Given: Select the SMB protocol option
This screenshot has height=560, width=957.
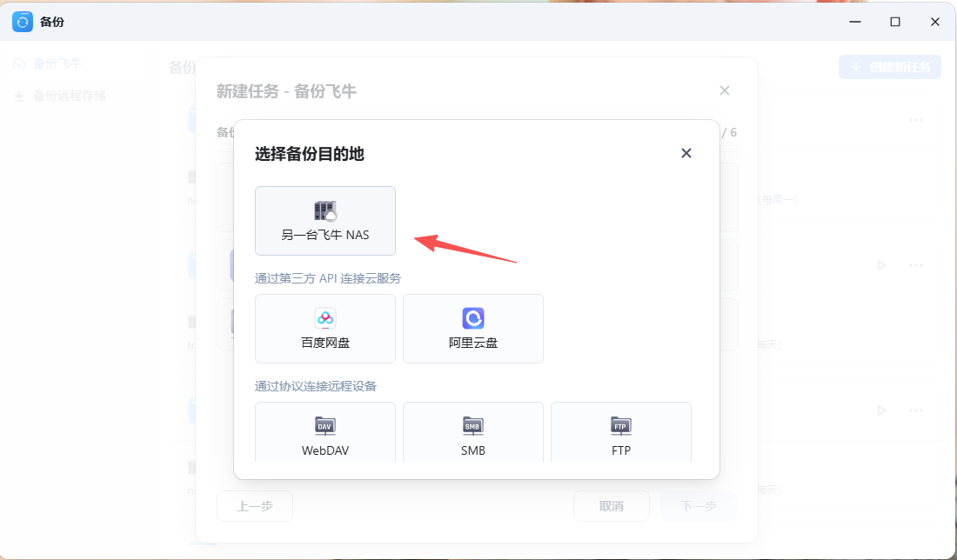Looking at the screenshot, I should 473,432.
